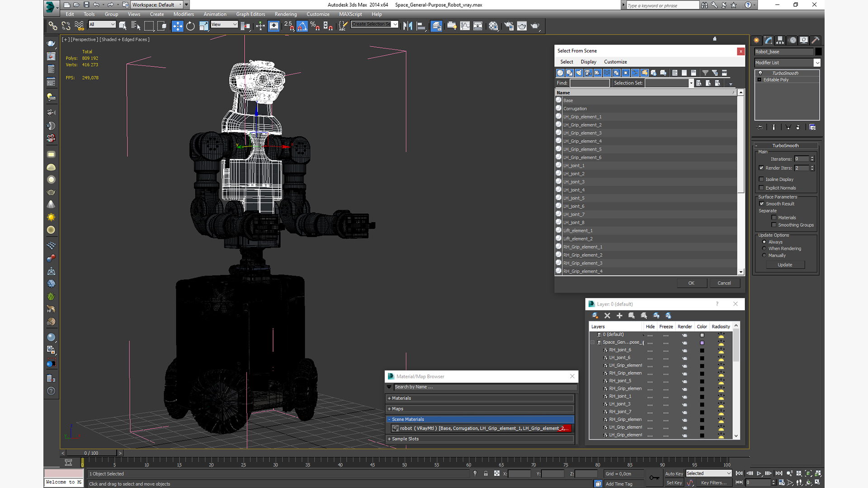868x488 pixels.
Task: Select the Move transform tool
Action: coord(178,26)
